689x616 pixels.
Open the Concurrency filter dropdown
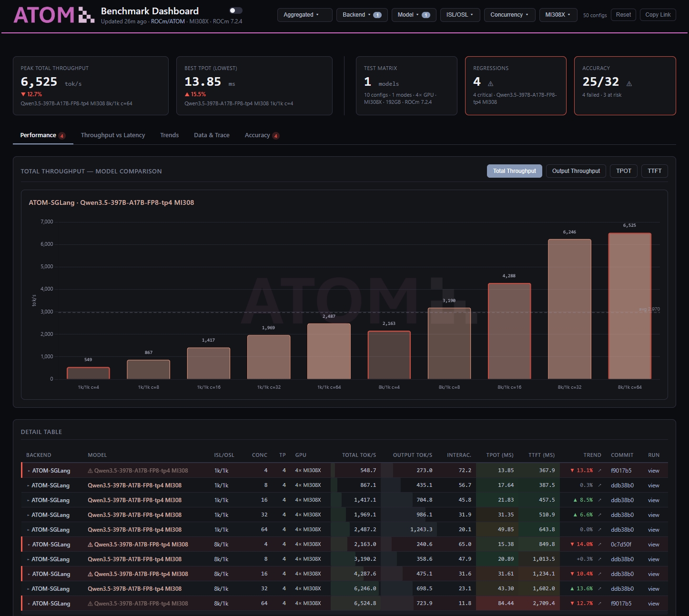pyautogui.click(x=509, y=15)
